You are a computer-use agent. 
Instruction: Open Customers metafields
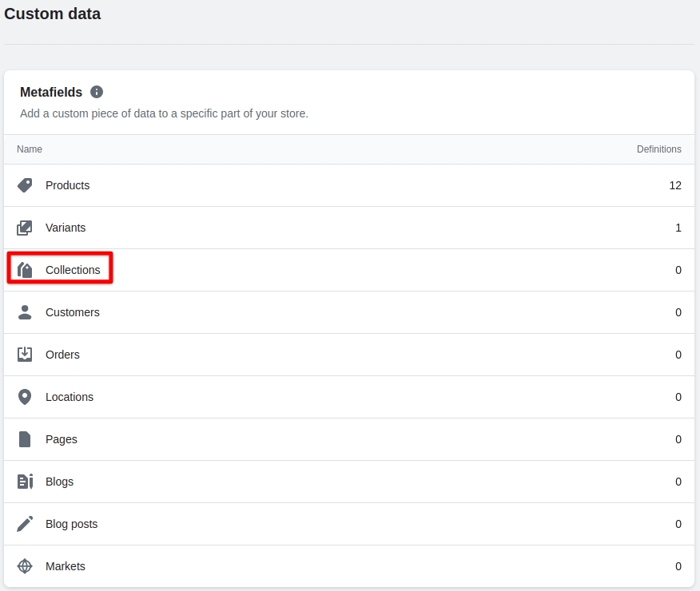tap(73, 312)
